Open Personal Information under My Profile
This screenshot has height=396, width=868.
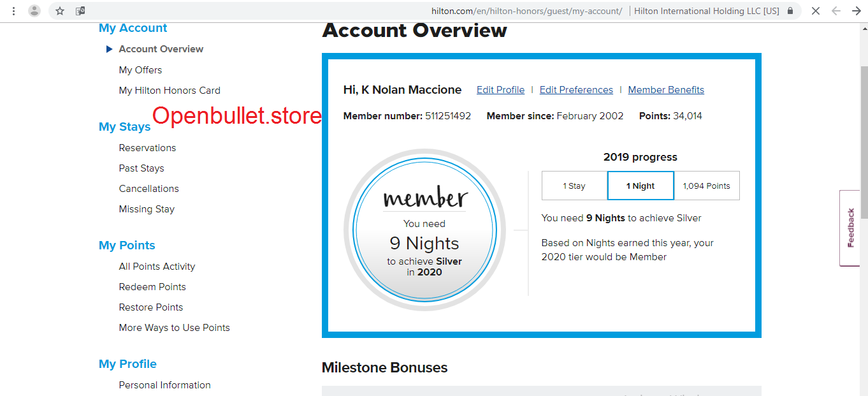pos(164,385)
